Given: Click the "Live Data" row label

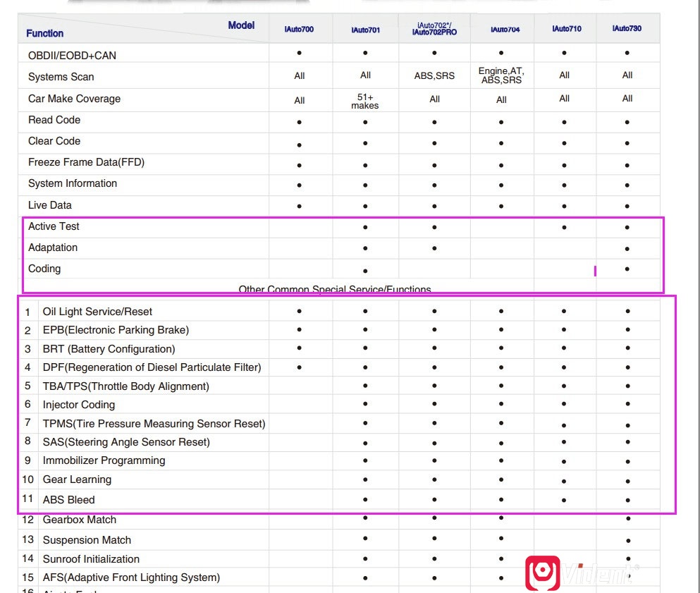Looking at the screenshot, I should coord(49,205).
